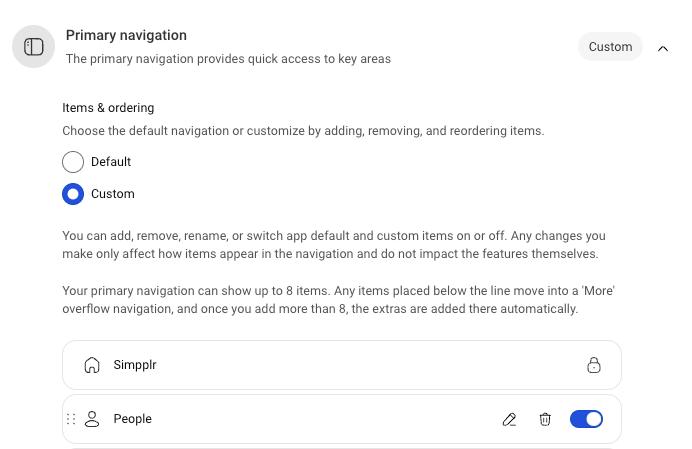Select the Custom navigation radio button
Viewport: 692px width, 449px height.
[x=73, y=194]
